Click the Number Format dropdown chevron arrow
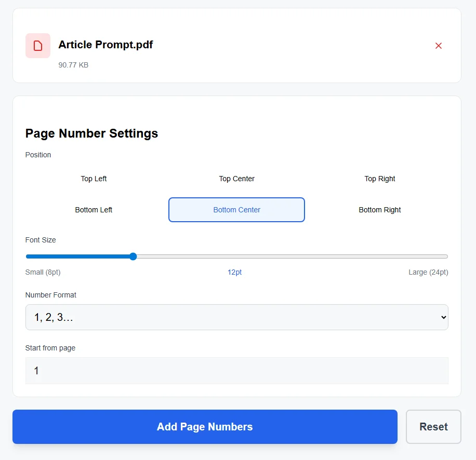This screenshot has height=460, width=476. 443,317
